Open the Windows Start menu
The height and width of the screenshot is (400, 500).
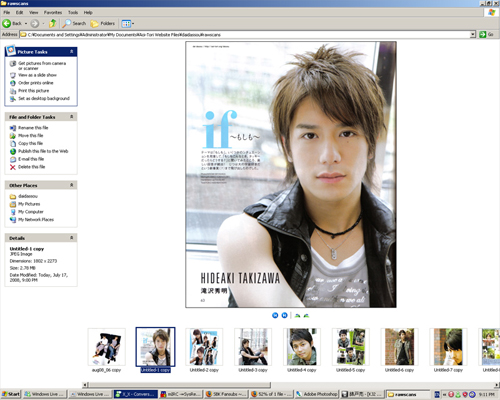(11, 394)
